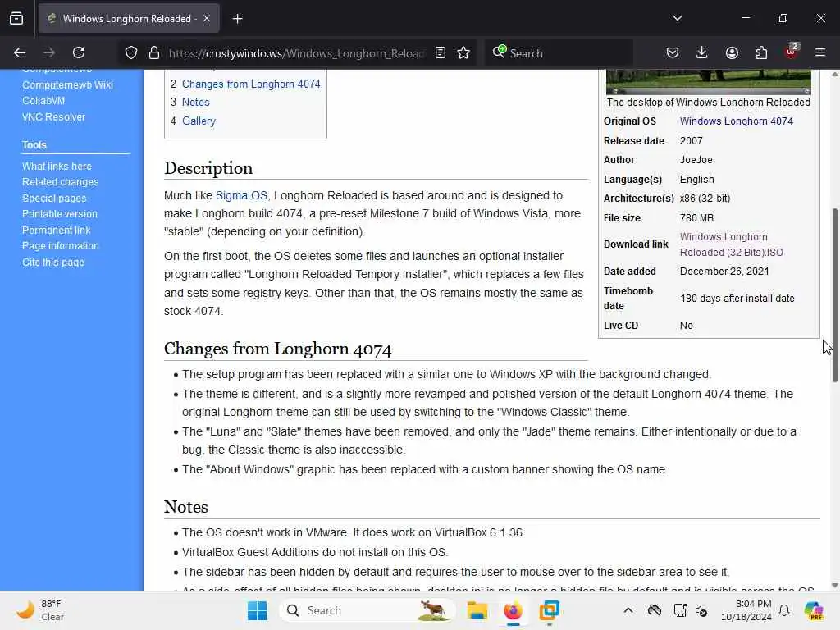The image size is (840, 630).
Task: Open the VNC Resolver sidebar link
Action: (53, 116)
